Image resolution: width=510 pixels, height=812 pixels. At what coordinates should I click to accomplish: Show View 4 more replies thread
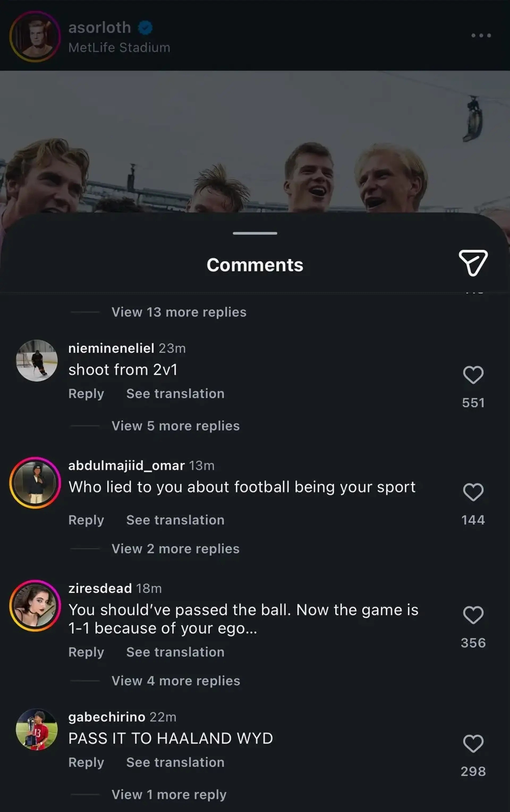coord(176,681)
